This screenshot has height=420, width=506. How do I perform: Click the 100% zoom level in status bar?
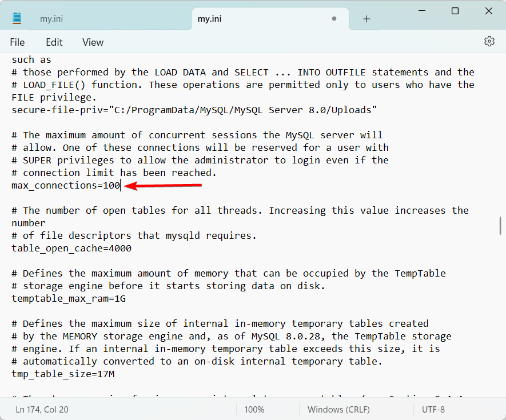coord(254,409)
